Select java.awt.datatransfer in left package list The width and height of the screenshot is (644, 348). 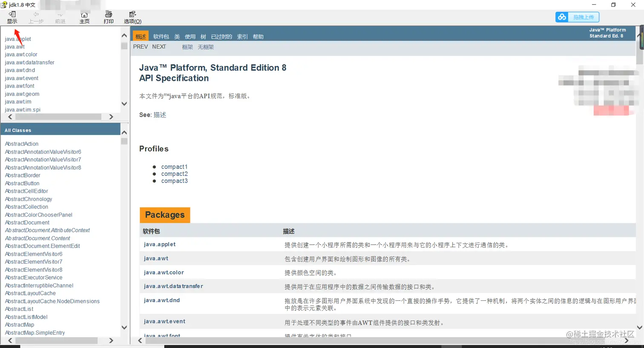click(30, 63)
